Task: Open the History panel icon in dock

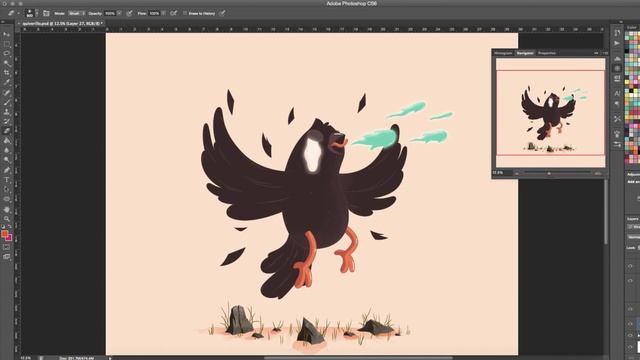Action: 617,33
